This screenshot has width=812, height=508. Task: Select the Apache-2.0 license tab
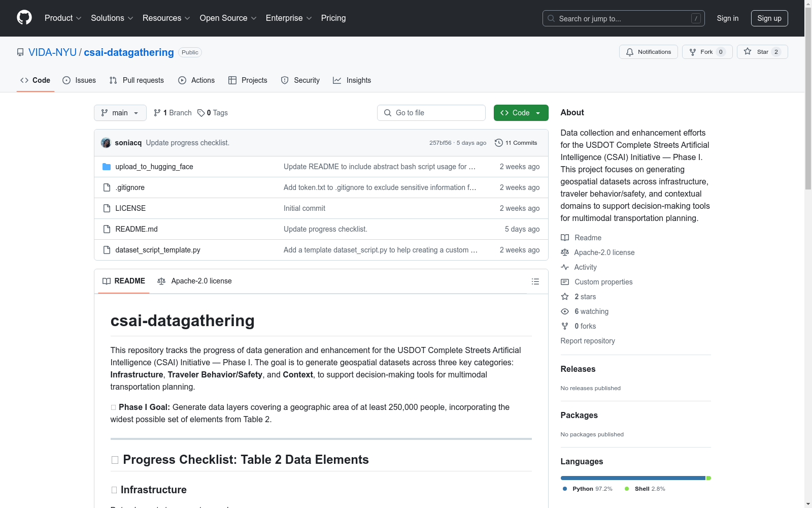pos(194,281)
